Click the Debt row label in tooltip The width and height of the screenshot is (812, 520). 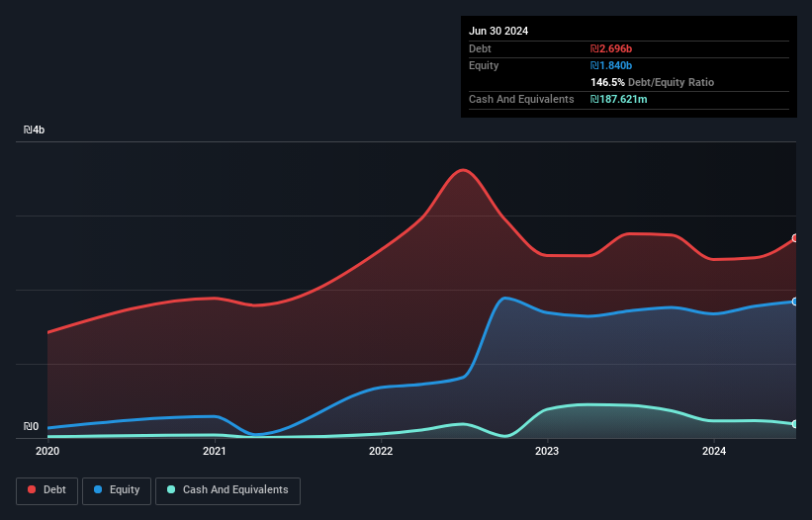480,48
